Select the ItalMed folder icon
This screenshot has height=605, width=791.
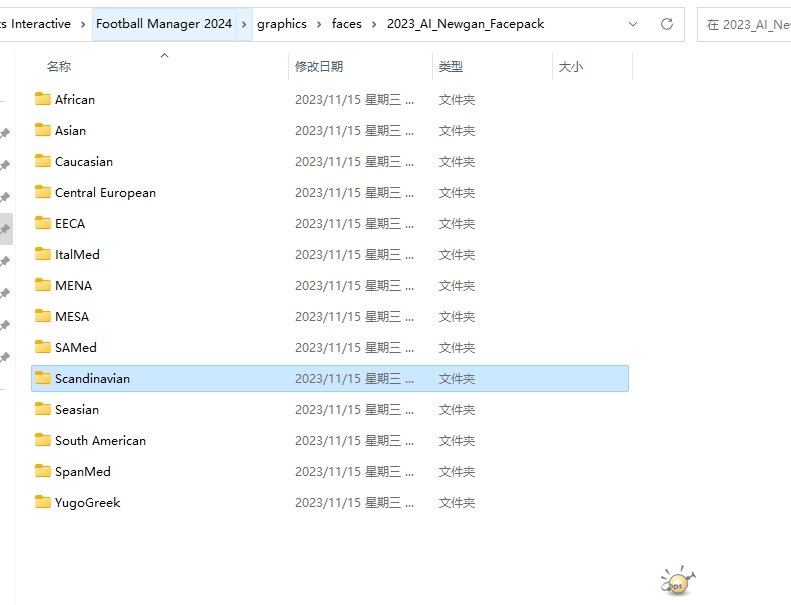(x=43, y=254)
